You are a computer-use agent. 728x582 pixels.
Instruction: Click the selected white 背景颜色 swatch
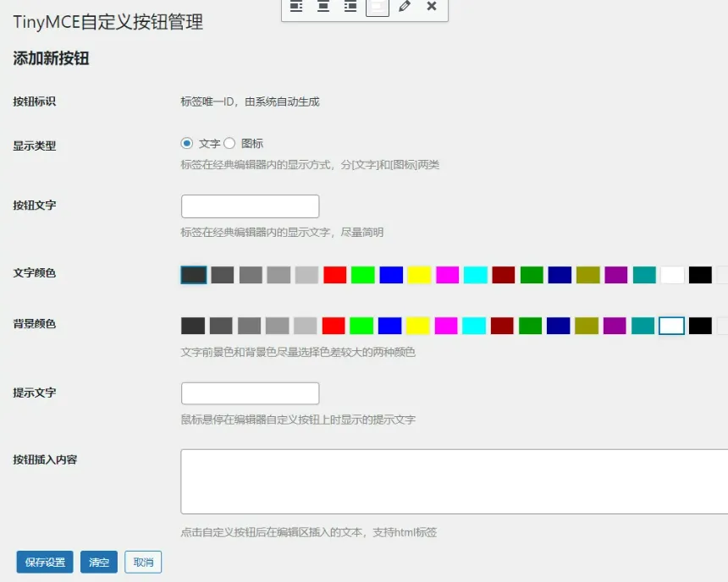[672, 326]
